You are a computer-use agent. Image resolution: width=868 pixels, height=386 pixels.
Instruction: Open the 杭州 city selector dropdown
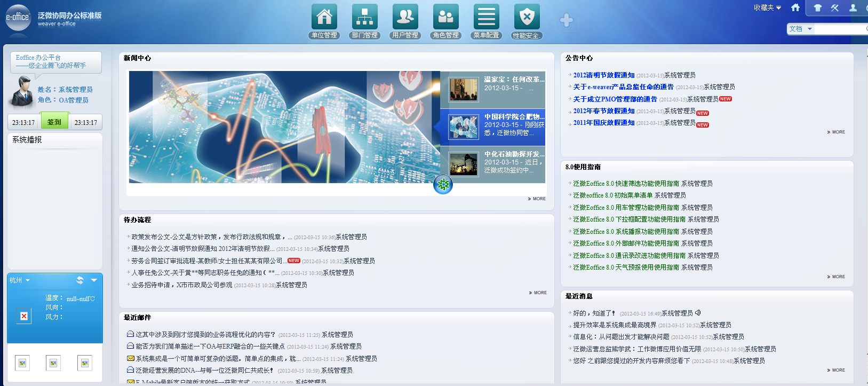click(x=20, y=280)
